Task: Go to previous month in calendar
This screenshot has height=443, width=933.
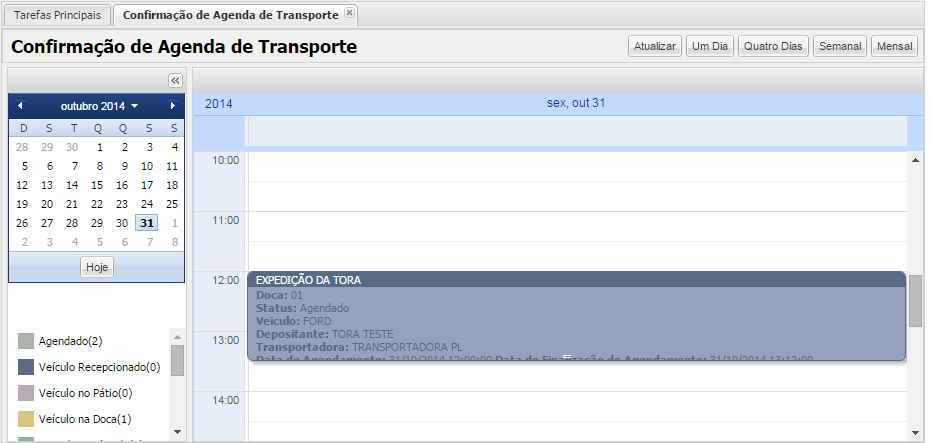Action: [x=20, y=105]
